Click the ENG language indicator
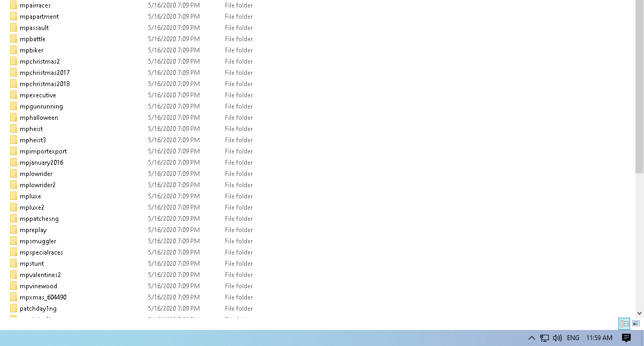This screenshot has height=346, width=644. point(573,337)
